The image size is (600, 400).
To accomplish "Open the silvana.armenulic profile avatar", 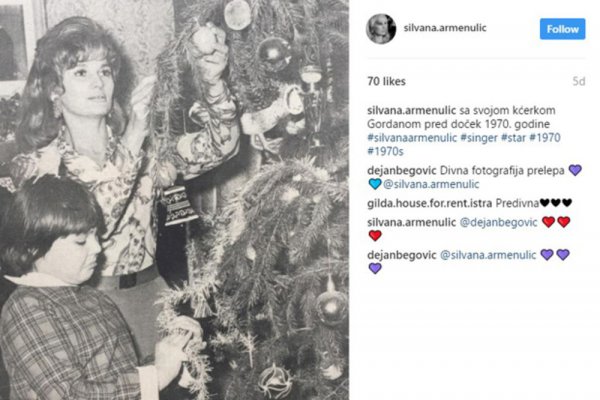I will [381, 29].
